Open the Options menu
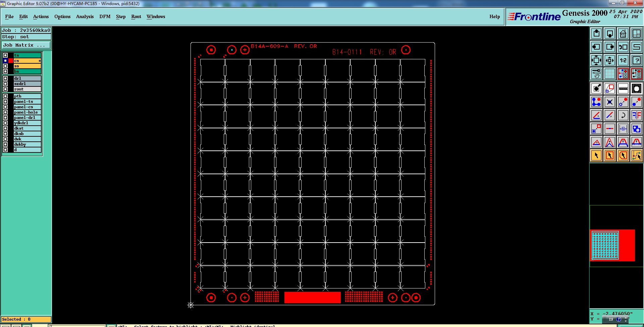Screen dimensions: 644x327 (x=62, y=16)
